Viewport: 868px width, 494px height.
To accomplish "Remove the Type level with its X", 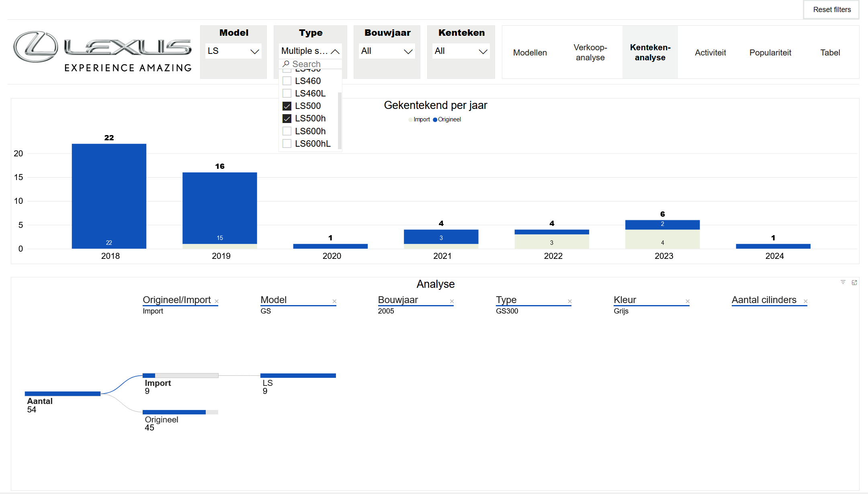I will (570, 301).
